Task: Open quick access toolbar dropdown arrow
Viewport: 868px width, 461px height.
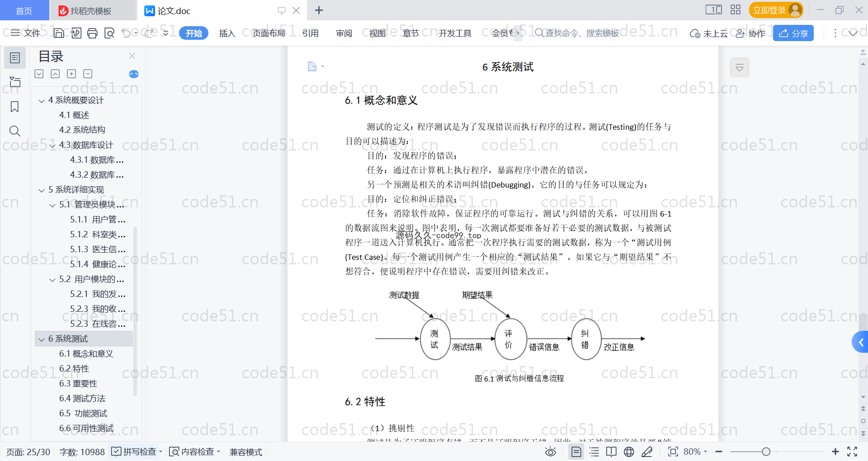Action: (x=166, y=33)
